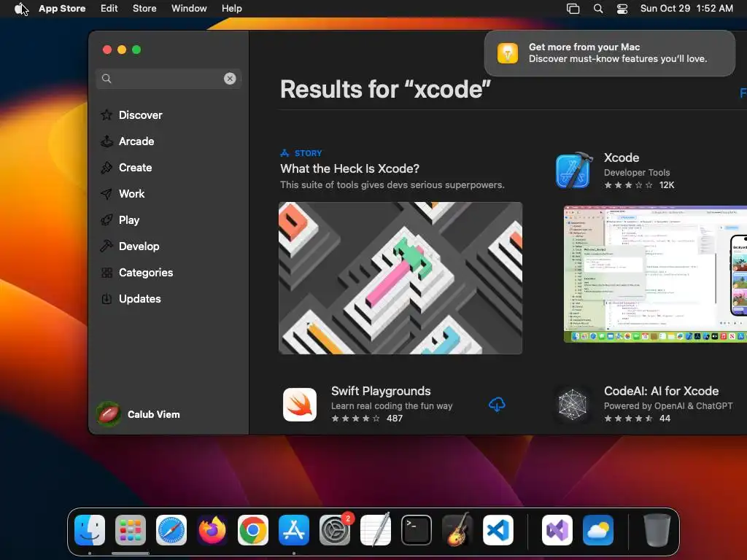Click the CodeAI app icon
This screenshot has height=560, width=747.
[x=572, y=405]
